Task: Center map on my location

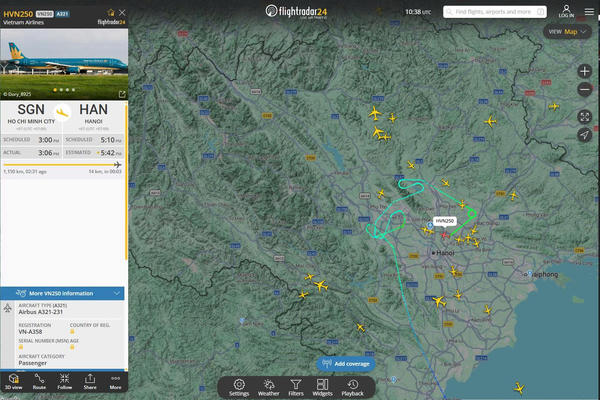Action: (584, 135)
